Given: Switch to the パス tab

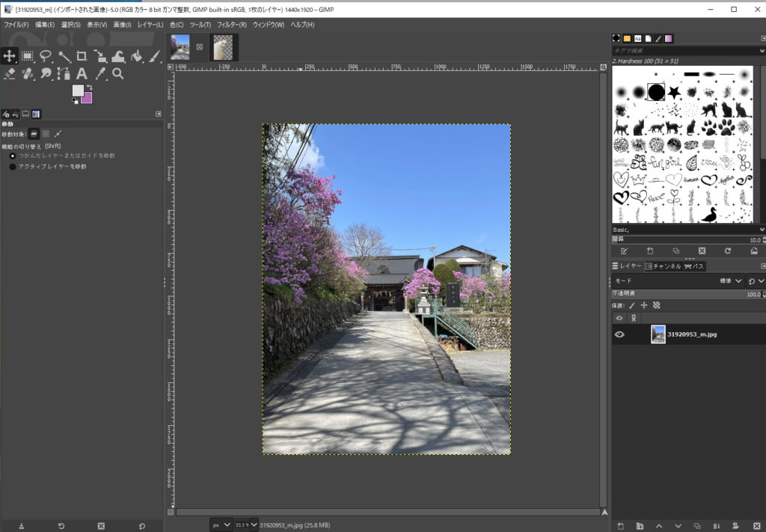Looking at the screenshot, I should click(x=694, y=266).
